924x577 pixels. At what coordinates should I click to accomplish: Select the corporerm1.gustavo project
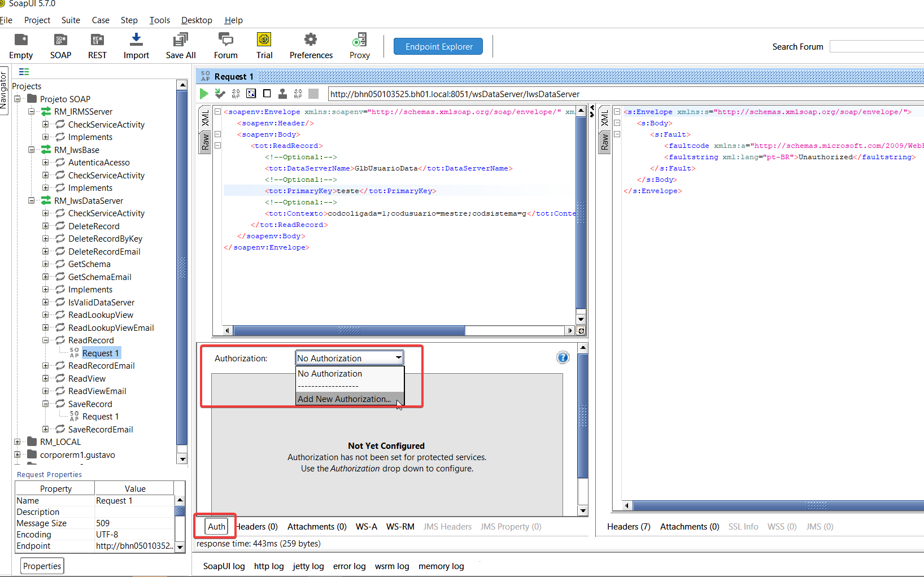pos(77,455)
